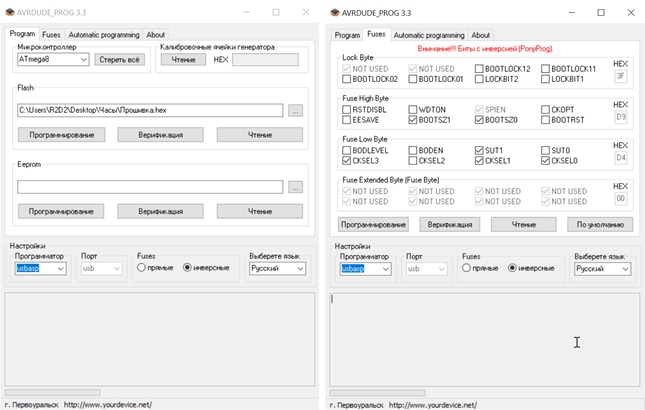Image resolution: width=645 pixels, height=410 pixels.
Task: Click Eeprom Чтение button
Action: tap(260, 211)
